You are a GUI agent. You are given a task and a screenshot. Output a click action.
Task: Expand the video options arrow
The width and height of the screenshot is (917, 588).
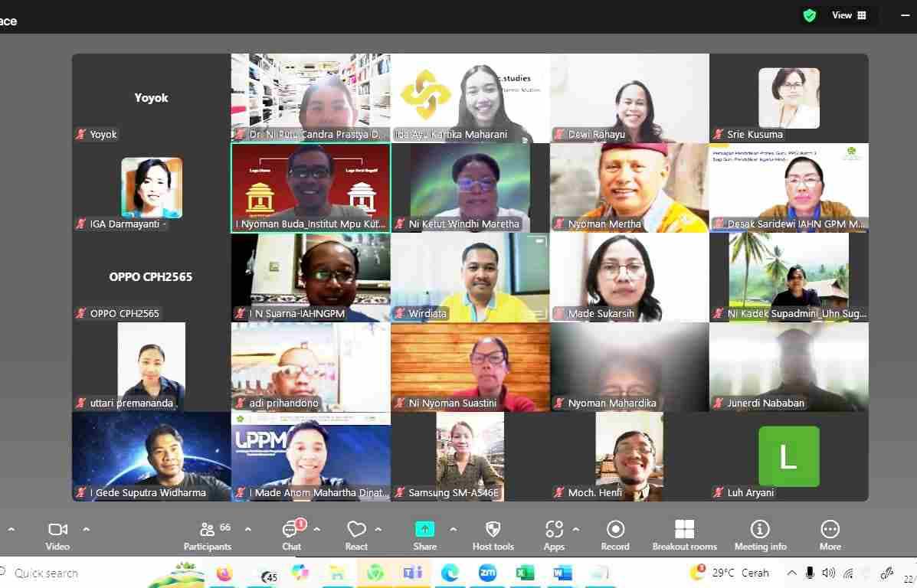pyautogui.click(x=86, y=529)
